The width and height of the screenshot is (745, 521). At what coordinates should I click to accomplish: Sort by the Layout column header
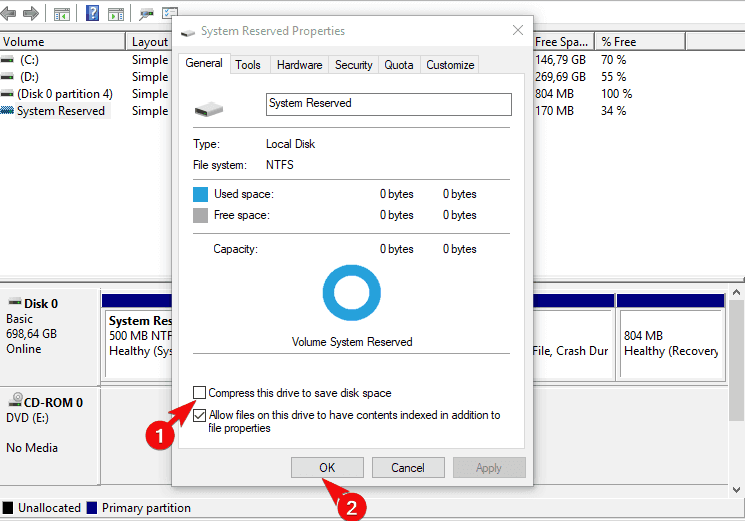pyautogui.click(x=149, y=42)
